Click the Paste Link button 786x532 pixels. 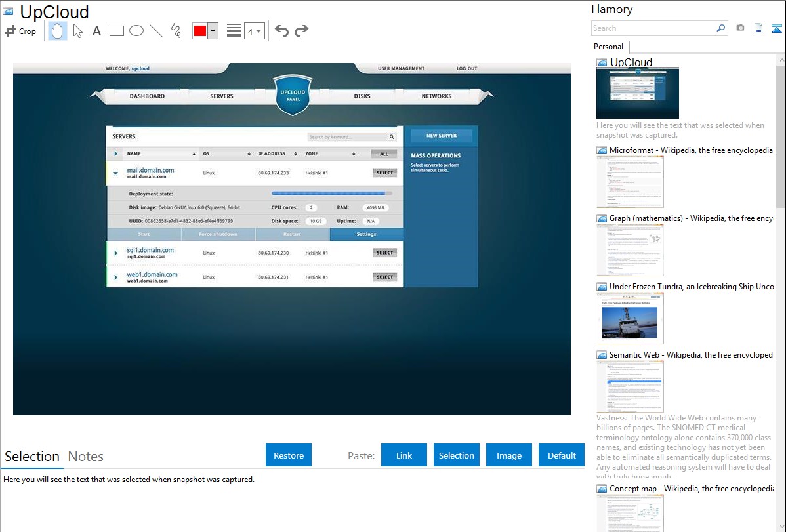click(x=404, y=455)
